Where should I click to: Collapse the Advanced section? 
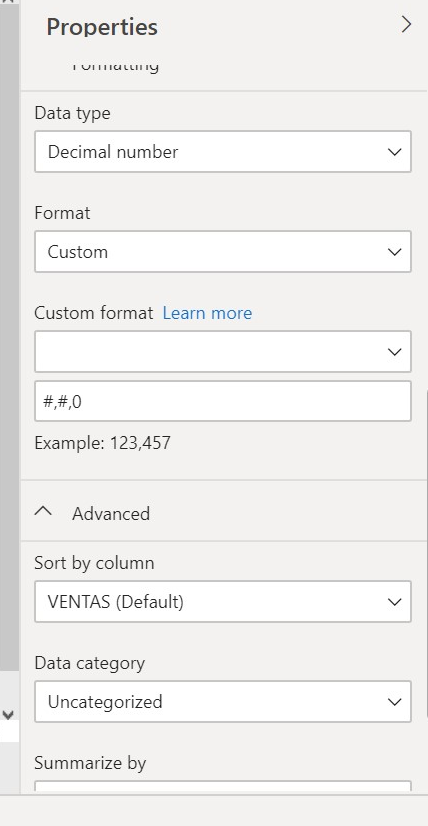point(44,513)
